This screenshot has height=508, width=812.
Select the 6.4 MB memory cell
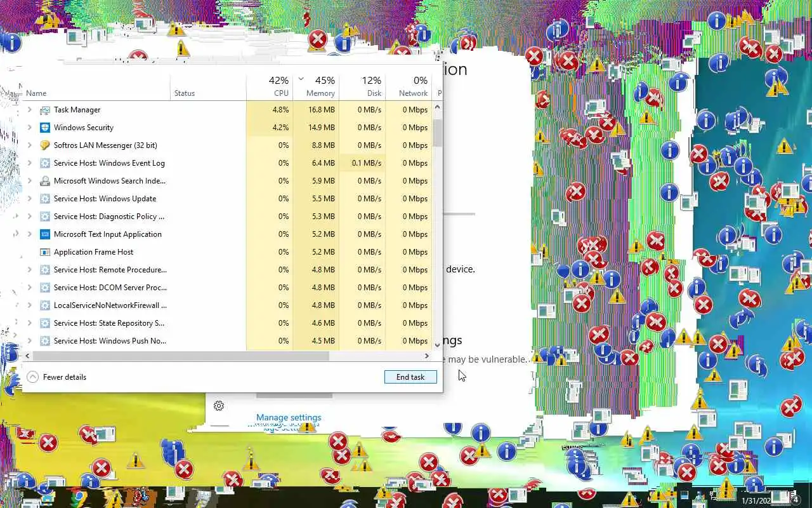click(316, 163)
